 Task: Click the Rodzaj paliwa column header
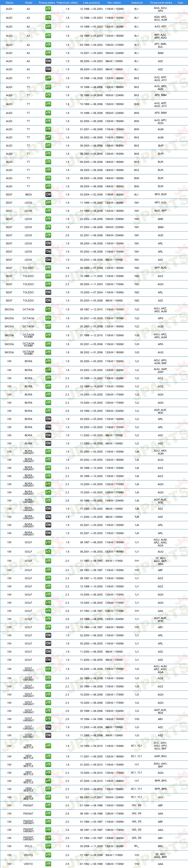tap(47, 3)
